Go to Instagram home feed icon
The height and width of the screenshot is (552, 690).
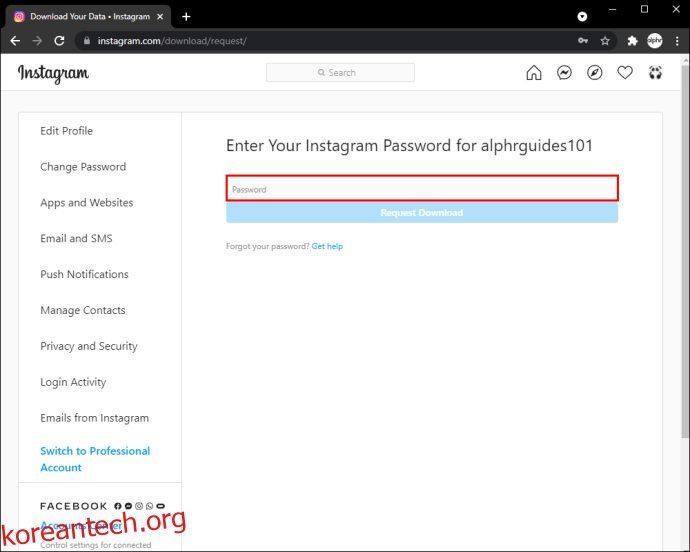533,73
